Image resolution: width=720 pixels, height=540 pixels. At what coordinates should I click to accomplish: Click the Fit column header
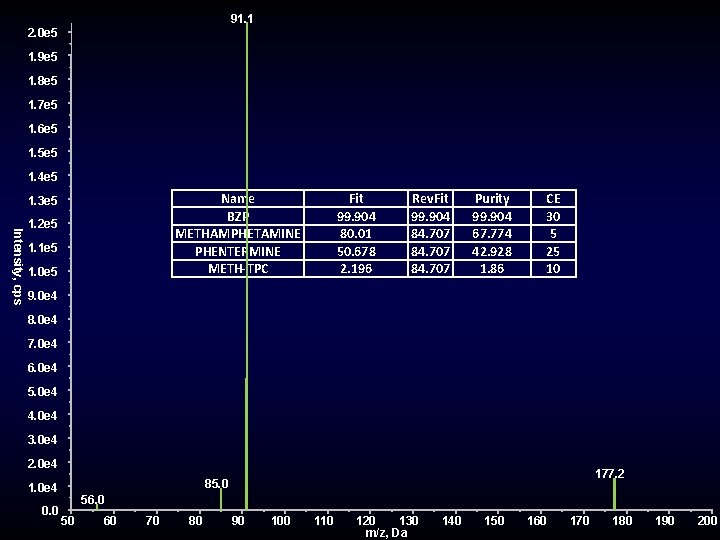tap(356, 198)
